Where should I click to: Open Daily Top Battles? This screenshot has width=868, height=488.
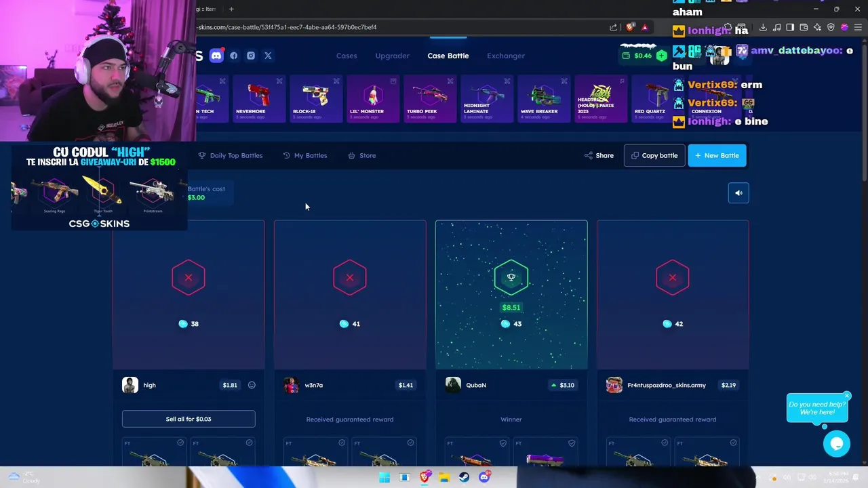(231, 155)
